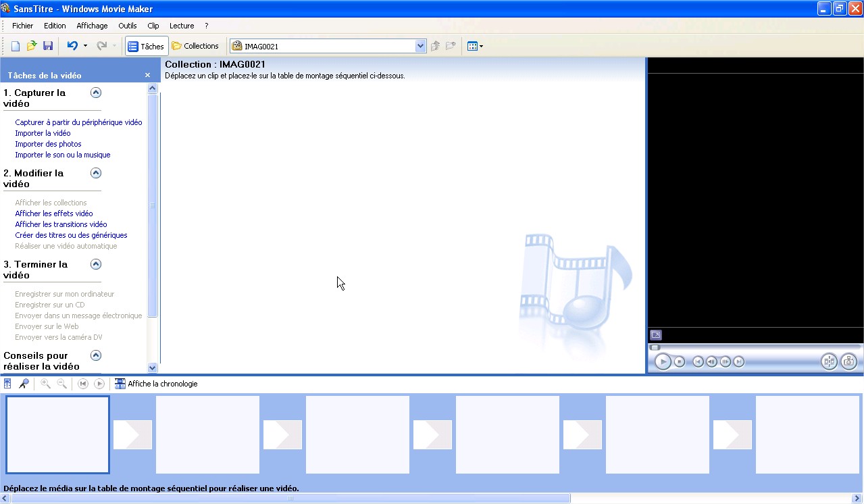
Task: Toggle the Tâches pane button
Action: (x=147, y=46)
